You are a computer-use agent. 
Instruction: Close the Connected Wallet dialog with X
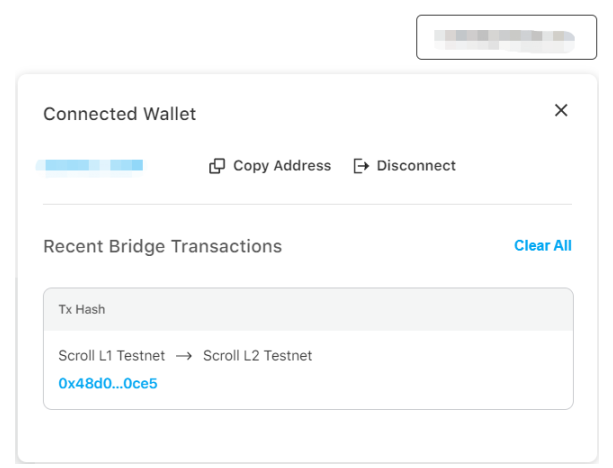[561, 110]
